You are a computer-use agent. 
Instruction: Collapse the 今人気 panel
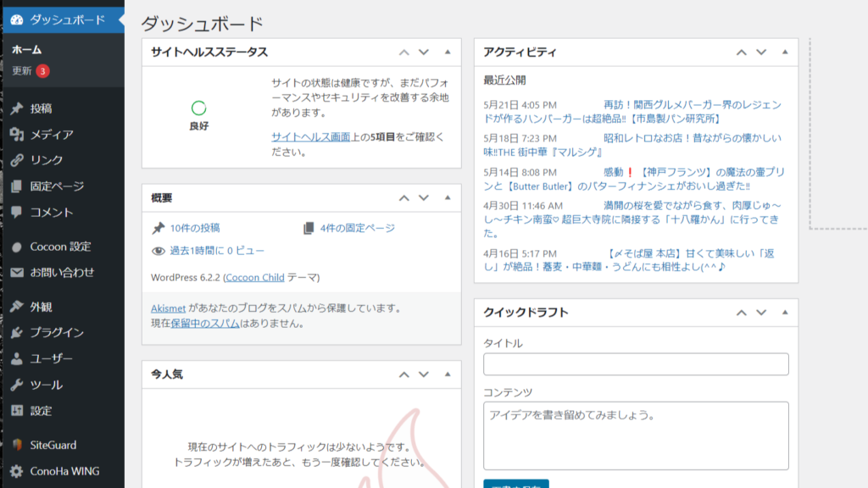[x=448, y=374]
